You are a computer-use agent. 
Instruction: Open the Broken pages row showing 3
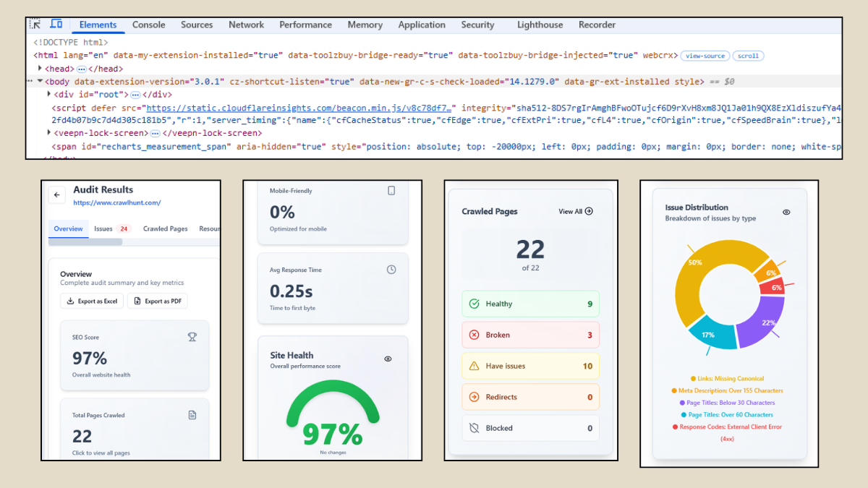(x=530, y=335)
